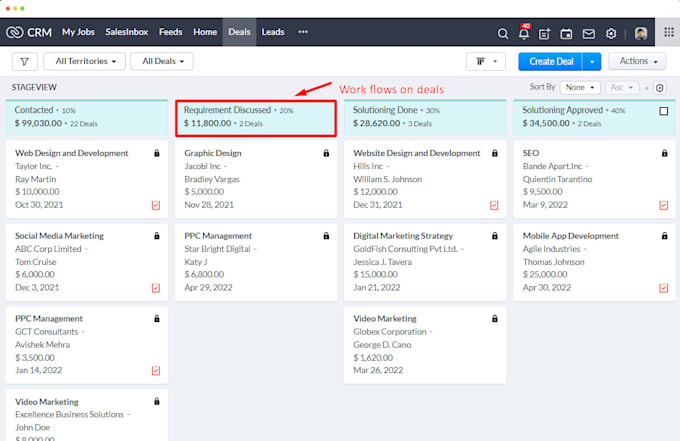Screen dimensions: 680x441
Task: Open contact Quientin Tarantino
Action: [557, 179]
